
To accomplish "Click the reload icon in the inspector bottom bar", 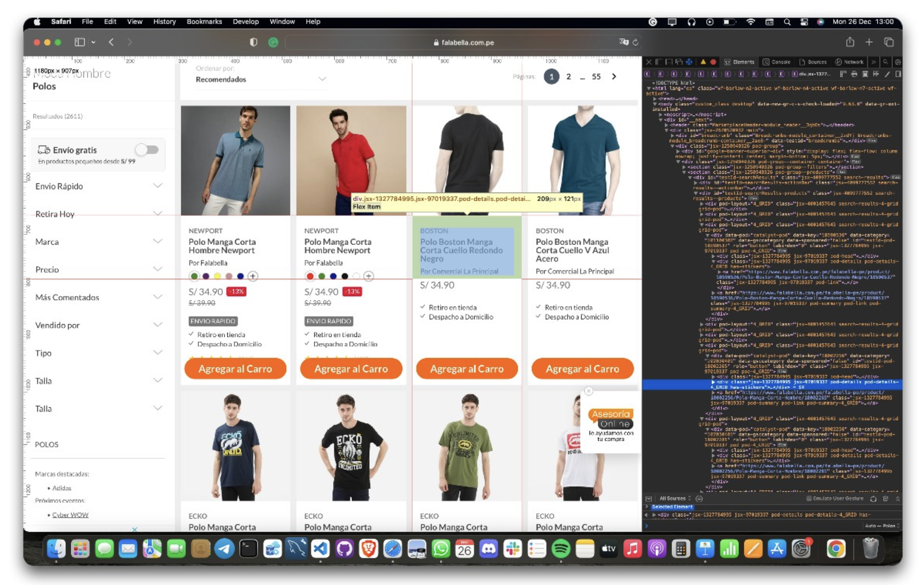I will (x=873, y=498).
